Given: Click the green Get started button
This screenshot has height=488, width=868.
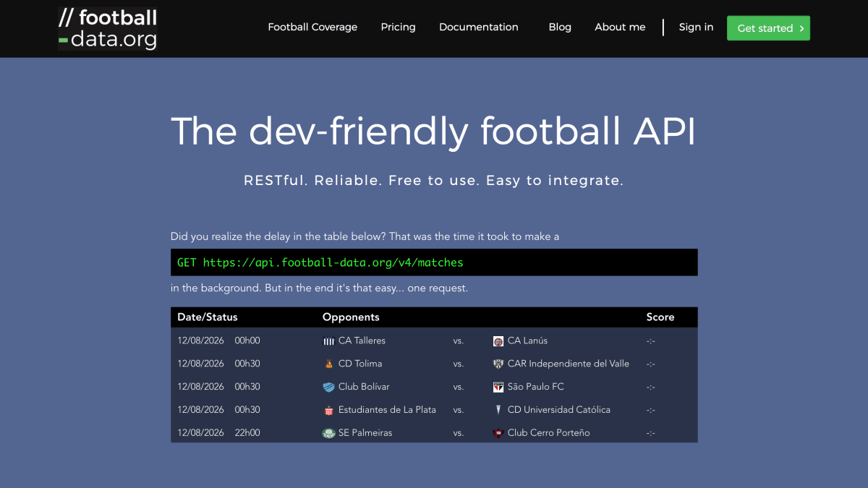Looking at the screenshot, I should pyautogui.click(x=768, y=28).
